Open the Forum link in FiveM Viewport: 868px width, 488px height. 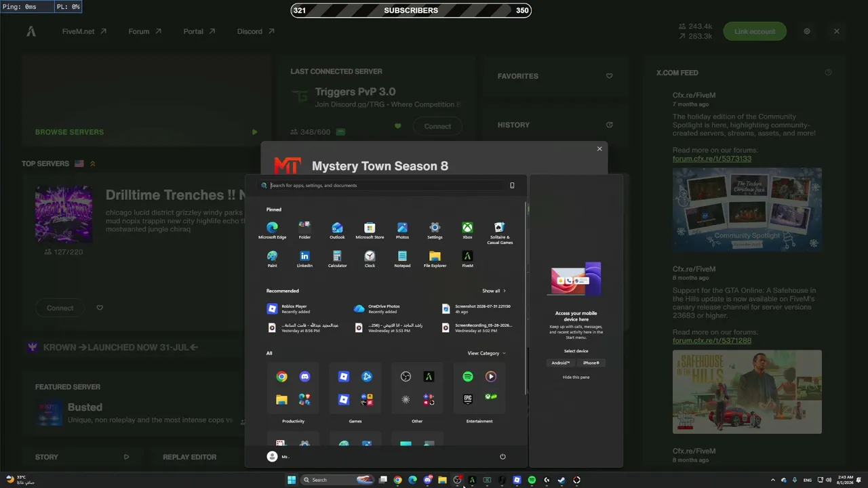coord(145,31)
